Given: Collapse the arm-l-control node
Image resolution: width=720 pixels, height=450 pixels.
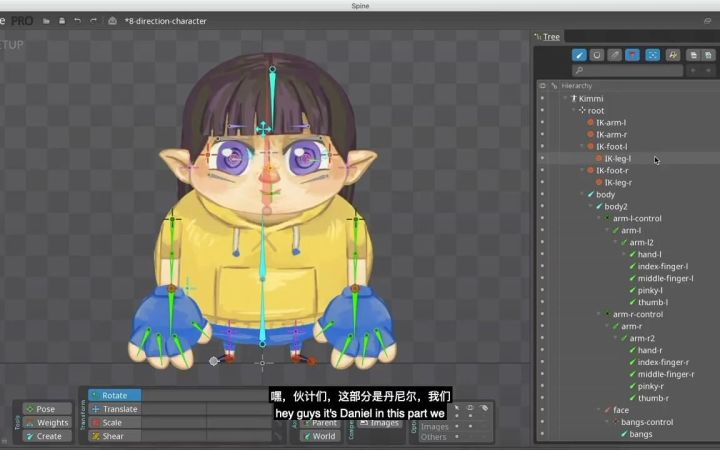Looking at the screenshot, I should pyautogui.click(x=598, y=218).
